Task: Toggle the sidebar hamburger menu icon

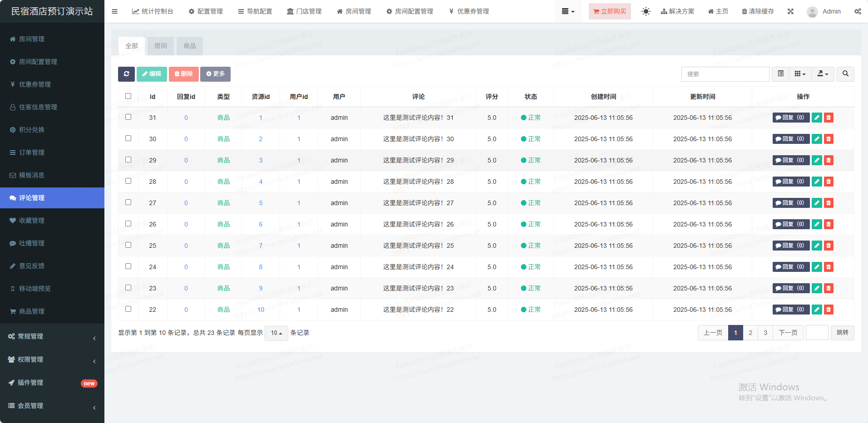Action: pos(115,11)
